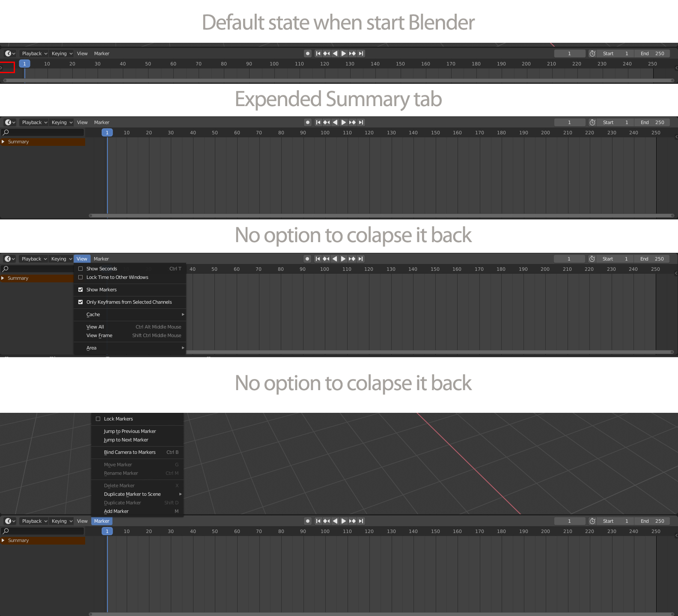This screenshot has width=678, height=616.
Task: Disable Only Keyframes from Selected Channels
Action: click(x=80, y=302)
